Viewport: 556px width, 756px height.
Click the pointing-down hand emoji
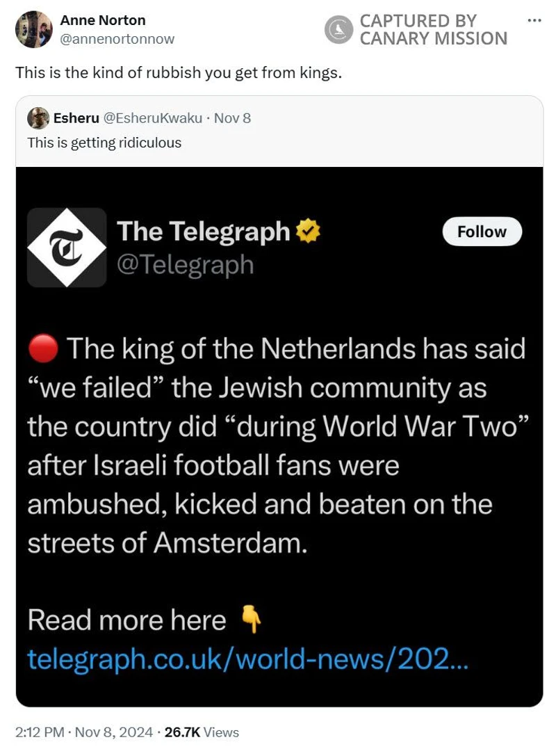click(x=251, y=619)
